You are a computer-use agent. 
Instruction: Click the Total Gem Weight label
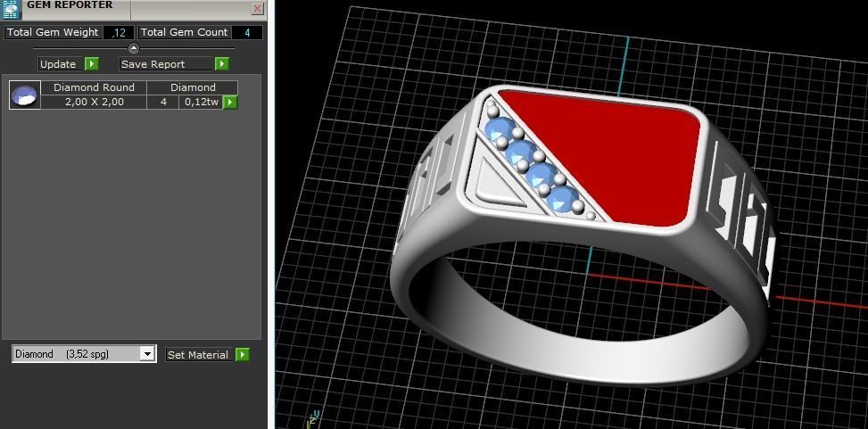coord(53,33)
